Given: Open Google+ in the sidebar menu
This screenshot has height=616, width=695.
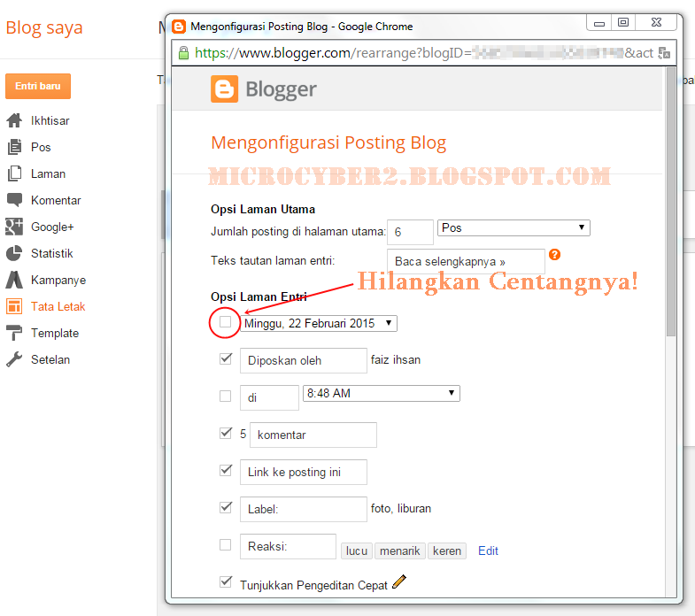Looking at the screenshot, I should pyautogui.click(x=52, y=227).
